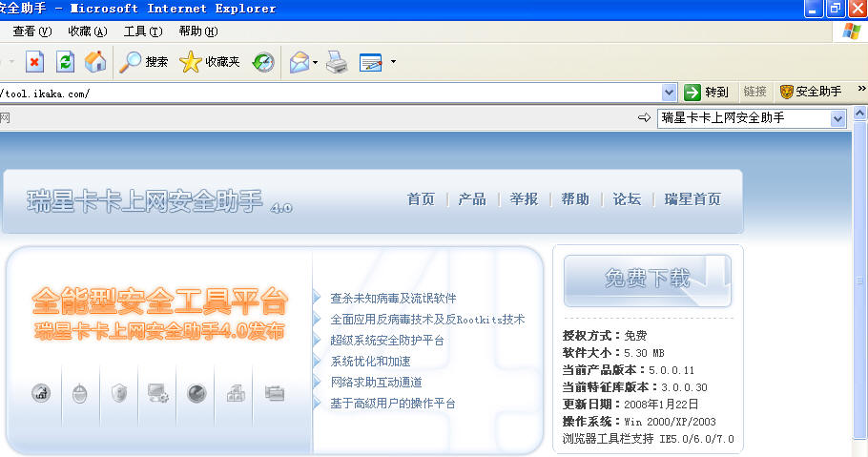Open 系统优化和加速 link
The height and width of the screenshot is (457, 868).
pos(370,362)
